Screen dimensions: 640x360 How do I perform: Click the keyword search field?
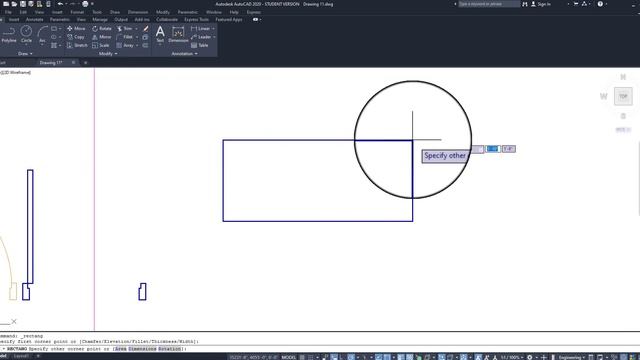[489, 4]
